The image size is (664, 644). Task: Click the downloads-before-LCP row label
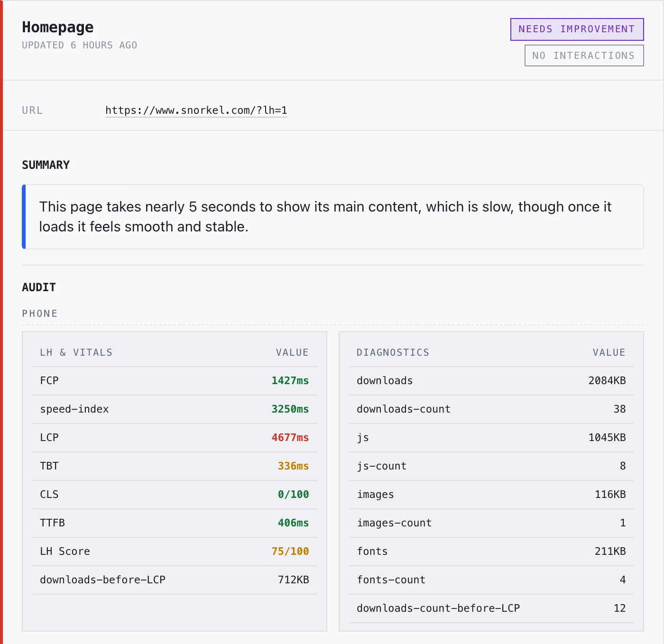(102, 580)
